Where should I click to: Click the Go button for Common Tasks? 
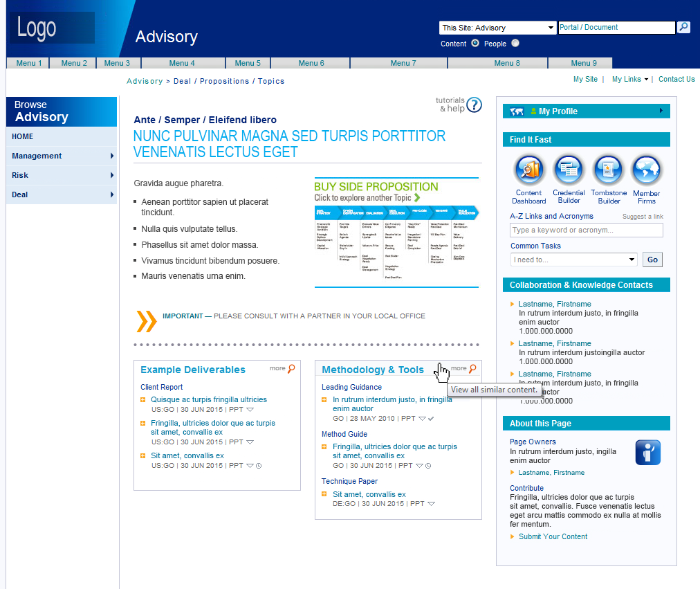click(x=652, y=260)
